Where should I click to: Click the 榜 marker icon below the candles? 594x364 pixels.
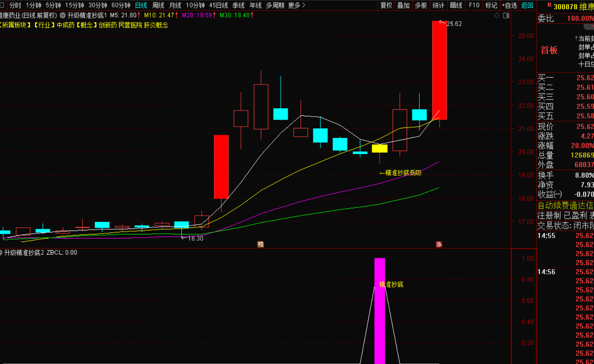(261, 245)
